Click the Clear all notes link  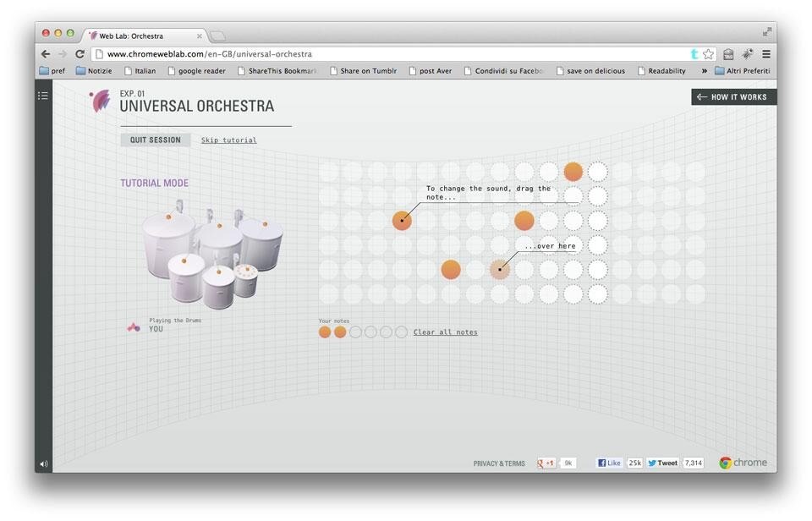point(445,332)
